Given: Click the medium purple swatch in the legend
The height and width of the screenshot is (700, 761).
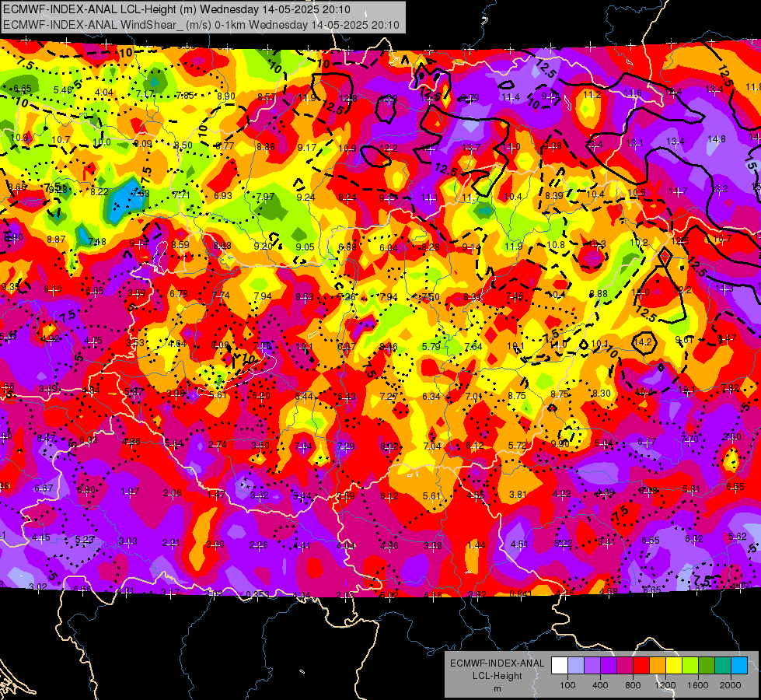Looking at the screenshot, I should pos(592,666).
